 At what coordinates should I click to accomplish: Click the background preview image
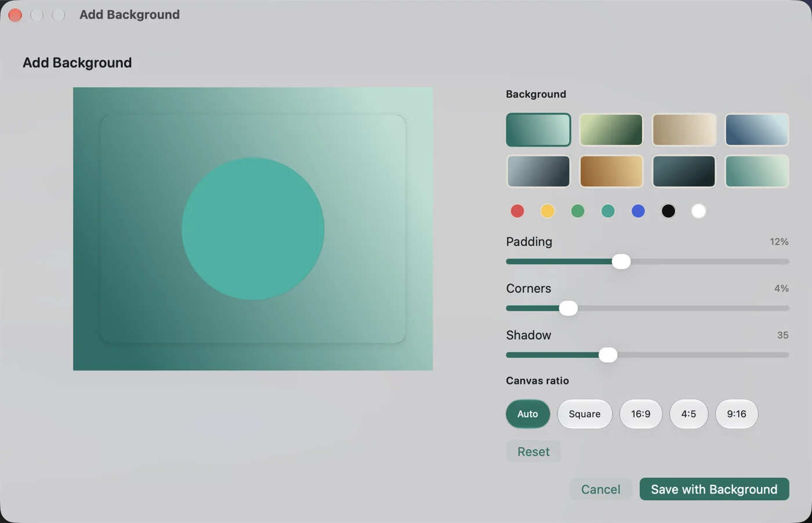point(253,229)
